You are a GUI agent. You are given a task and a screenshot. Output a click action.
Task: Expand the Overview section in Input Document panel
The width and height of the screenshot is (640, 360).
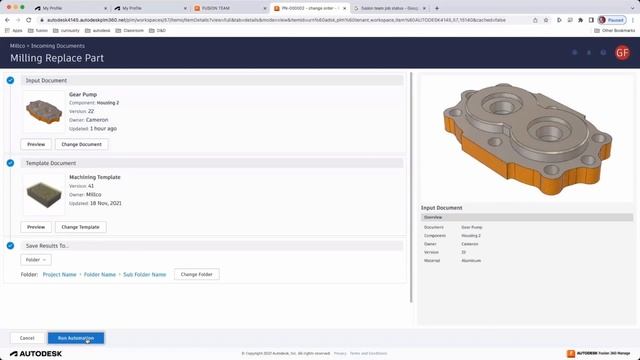527,217
